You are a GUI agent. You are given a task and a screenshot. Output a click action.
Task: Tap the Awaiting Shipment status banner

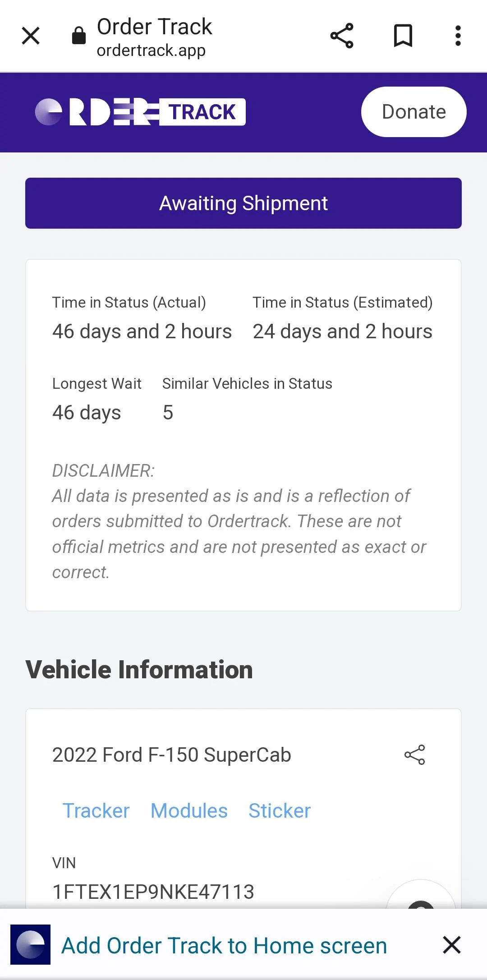click(x=243, y=203)
